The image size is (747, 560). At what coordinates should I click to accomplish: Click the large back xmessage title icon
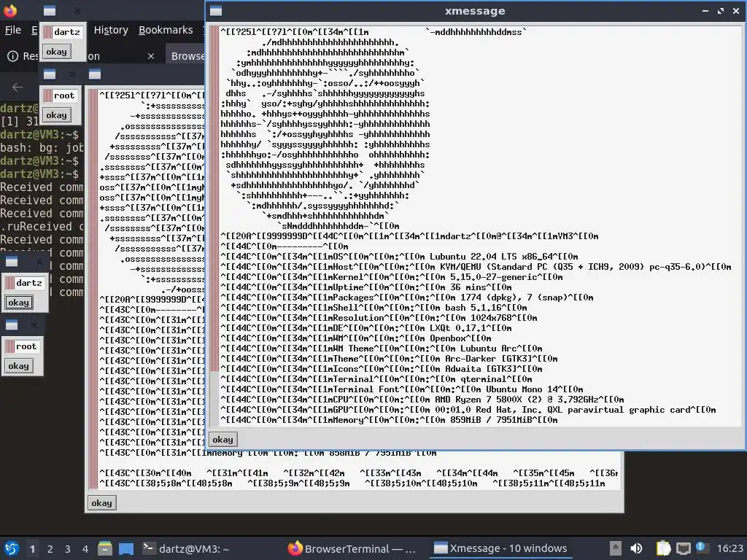tap(95, 74)
